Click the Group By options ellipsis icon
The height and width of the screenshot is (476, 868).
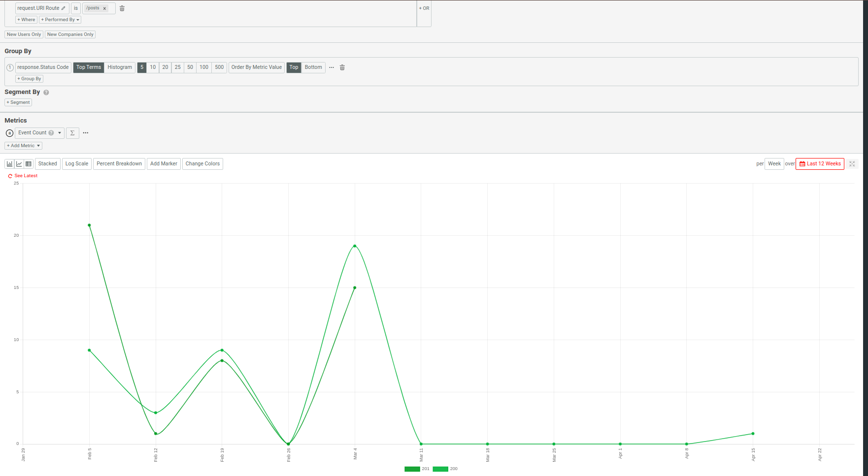coord(332,67)
